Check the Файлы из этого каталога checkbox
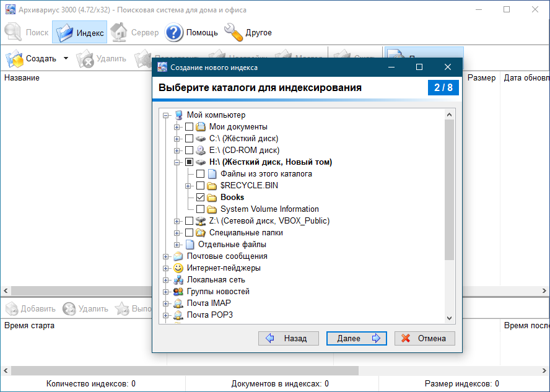 200,174
